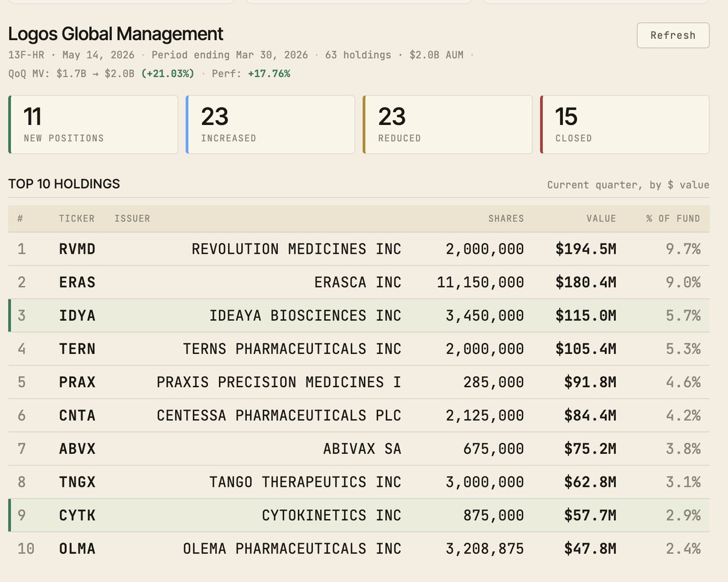Click the $91.8M value cell
The width and height of the screenshot is (728, 582).
pos(590,382)
